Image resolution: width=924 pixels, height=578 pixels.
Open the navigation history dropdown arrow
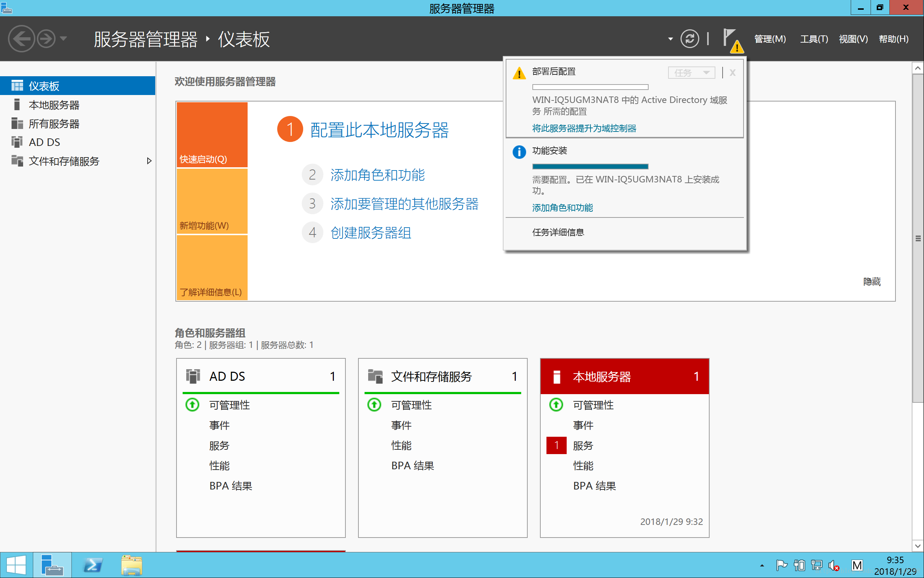coord(64,39)
